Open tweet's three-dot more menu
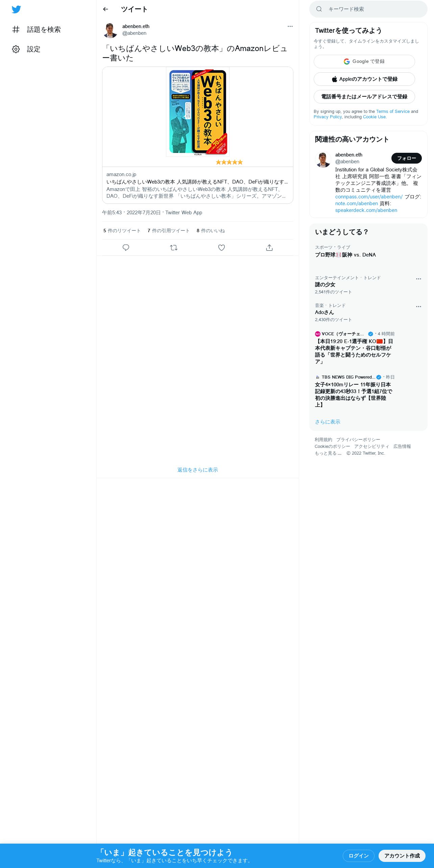Screen dimensions: 434x868 [x=290, y=26]
